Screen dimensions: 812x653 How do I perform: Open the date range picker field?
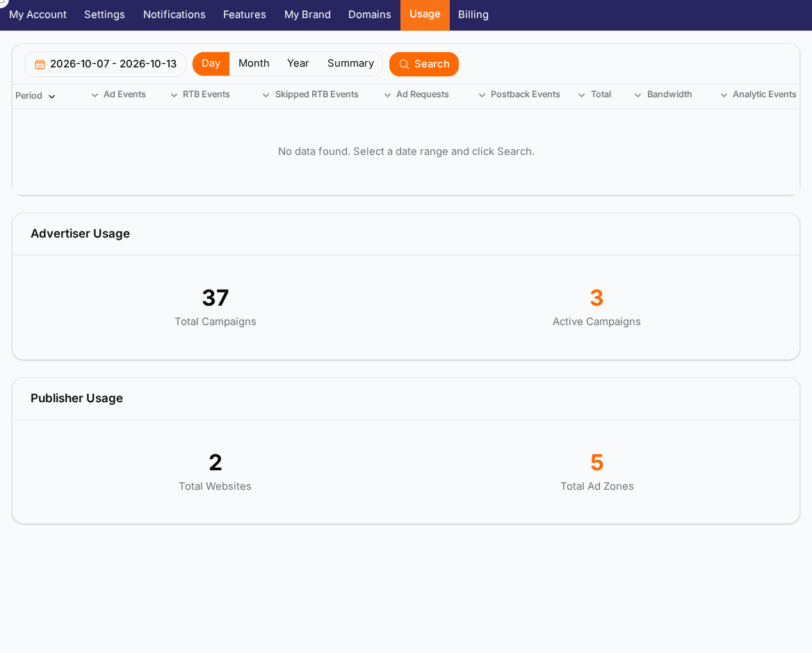tap(105, 64)
